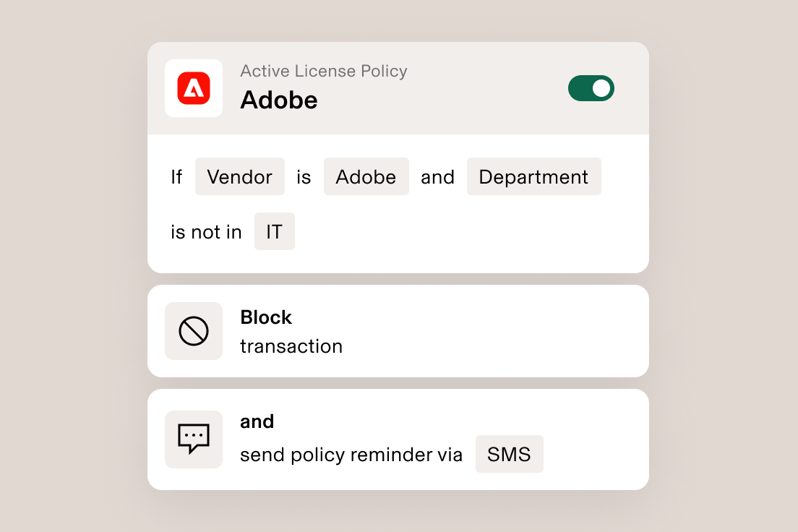Open the Vendor condition selector
This screenshot has height=532, width=798.
click(239, 176)
